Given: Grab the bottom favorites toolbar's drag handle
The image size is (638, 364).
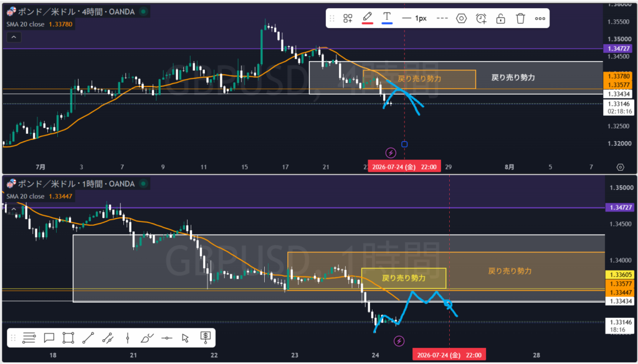Looking at the screenshot, I should point(13,338).
